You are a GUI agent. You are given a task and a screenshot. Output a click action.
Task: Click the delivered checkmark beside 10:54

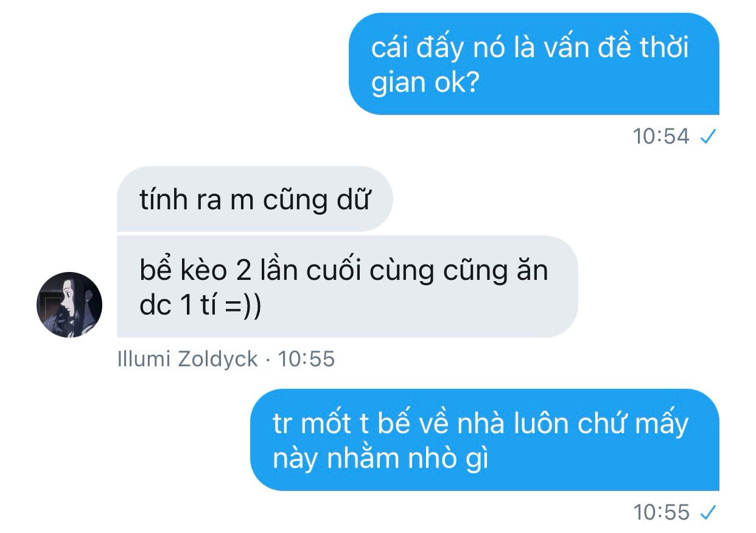coord(707,137)
